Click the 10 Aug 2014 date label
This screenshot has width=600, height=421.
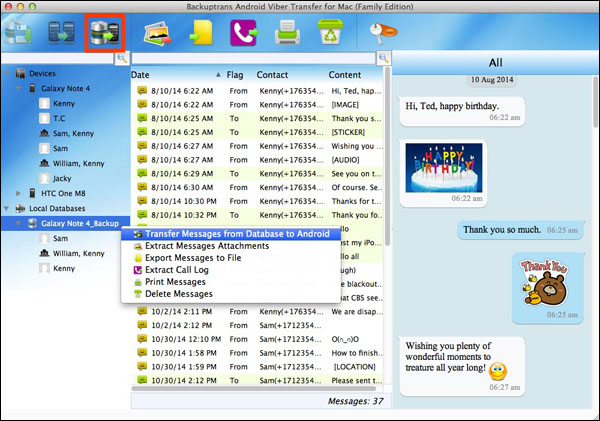pos(492,80)
